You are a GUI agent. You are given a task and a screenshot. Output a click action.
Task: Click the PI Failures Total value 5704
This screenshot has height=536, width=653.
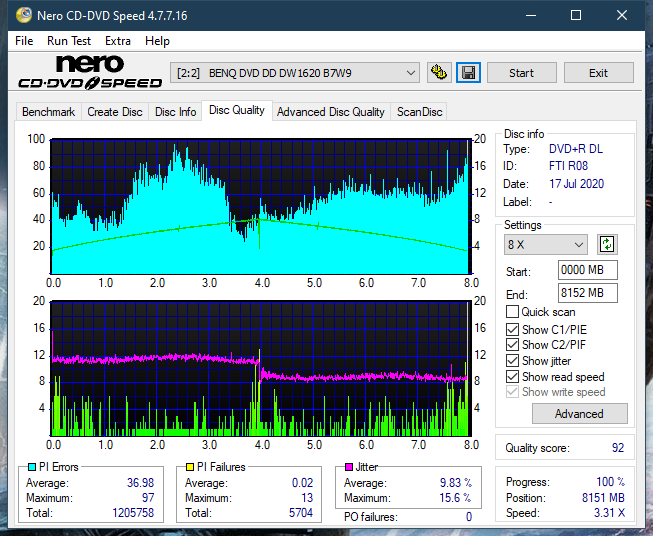point(301,513)
